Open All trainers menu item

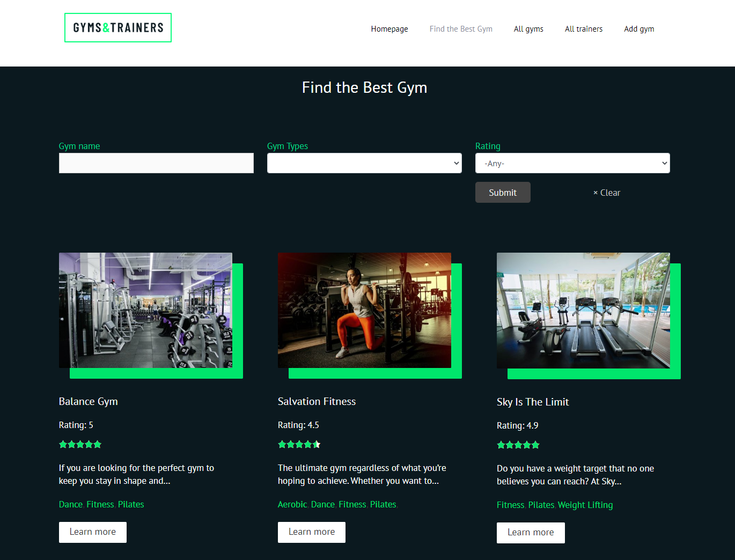coord(584,29)
